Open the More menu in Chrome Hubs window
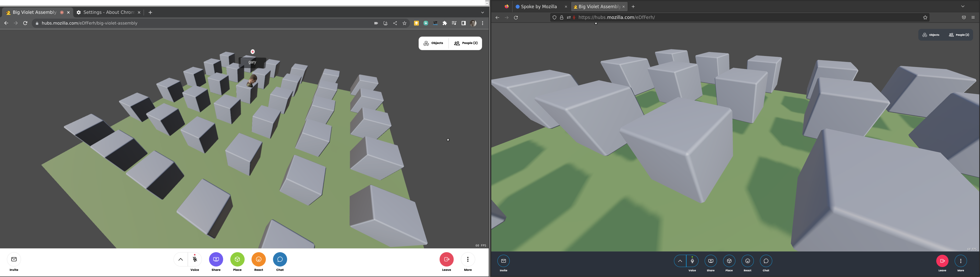The width and height of the screenshot is (980, 277). coord(468,260)
